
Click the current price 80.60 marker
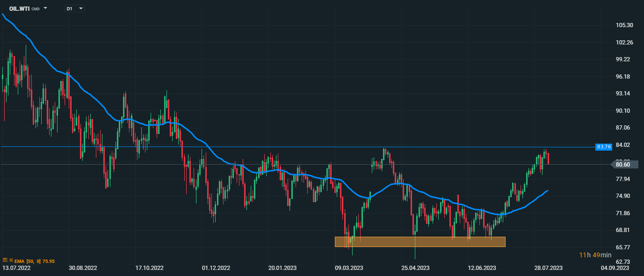[623, 164]
